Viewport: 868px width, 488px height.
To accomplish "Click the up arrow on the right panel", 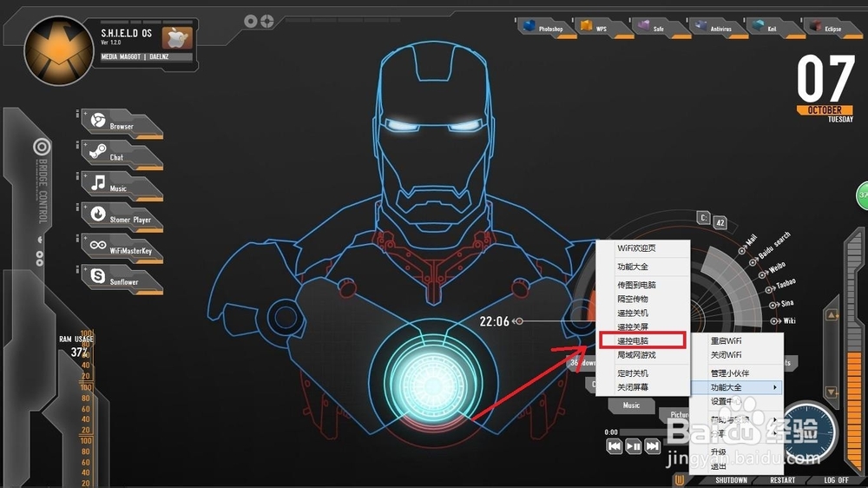I will (x=832, y=315).
